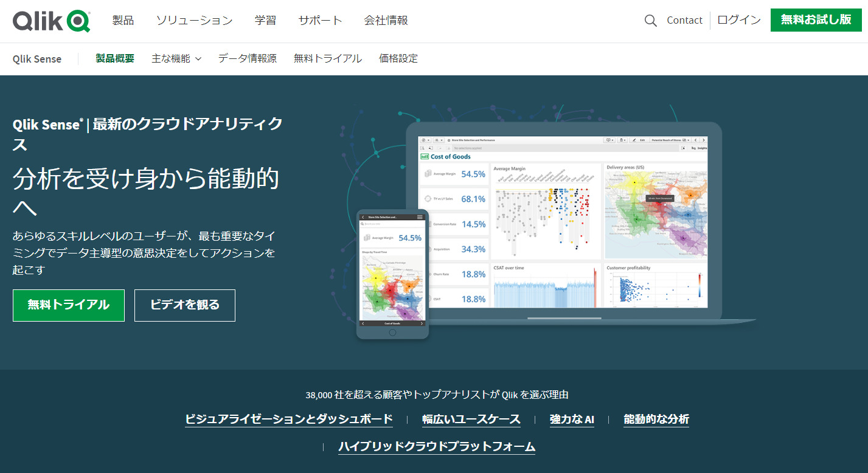The width and height of the screenshot is (868, 473).
Task: Open the 強力な AI link
Action: click(572, 419)
